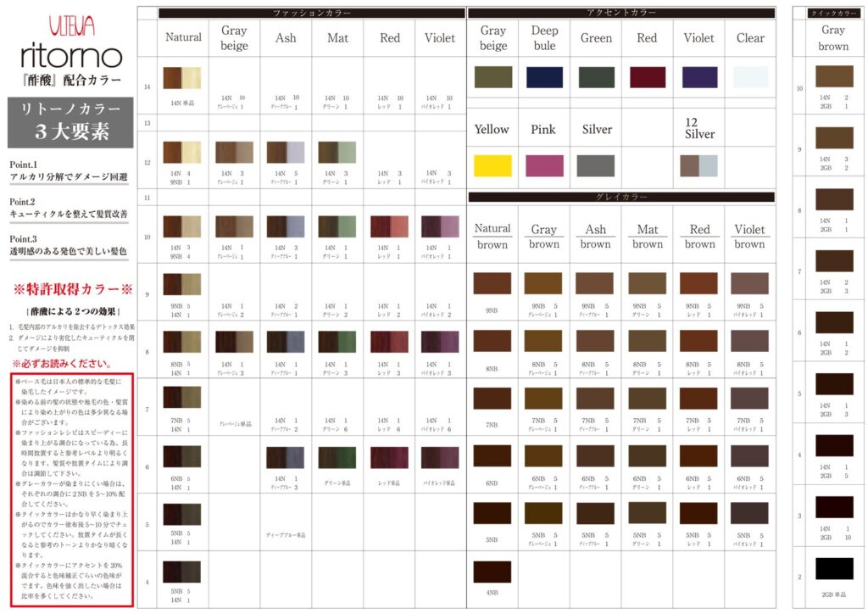Click the ファッションカラー section header

311,13
